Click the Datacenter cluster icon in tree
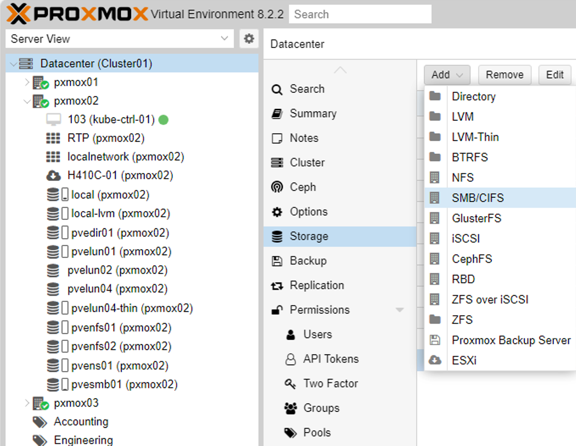576x446 pixels. coord(26,64)
